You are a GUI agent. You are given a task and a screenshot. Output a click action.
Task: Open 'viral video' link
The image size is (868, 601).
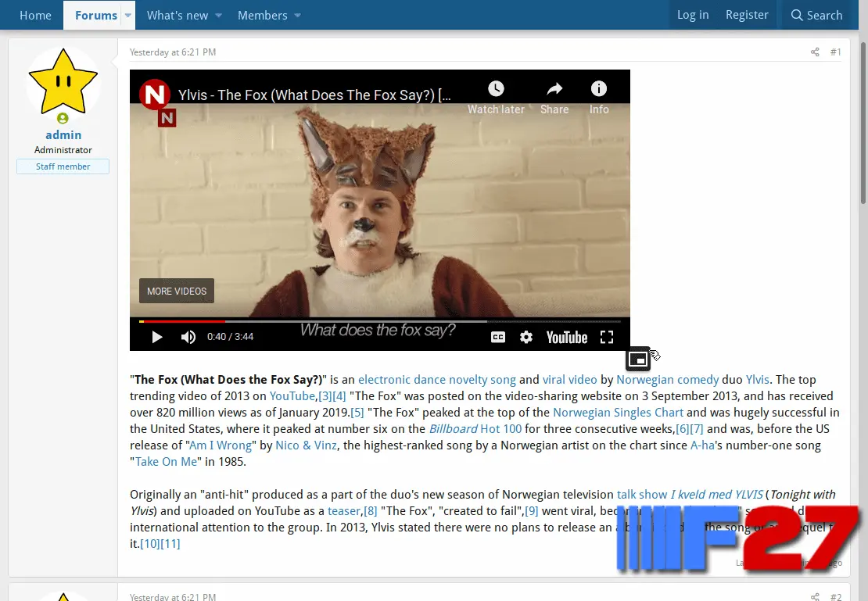pos(569,380)
